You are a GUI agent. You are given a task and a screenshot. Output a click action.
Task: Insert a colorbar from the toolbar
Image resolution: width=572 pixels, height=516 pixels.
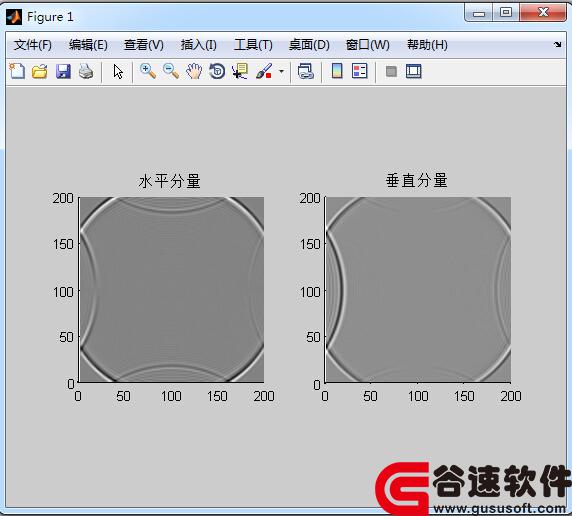337,71
